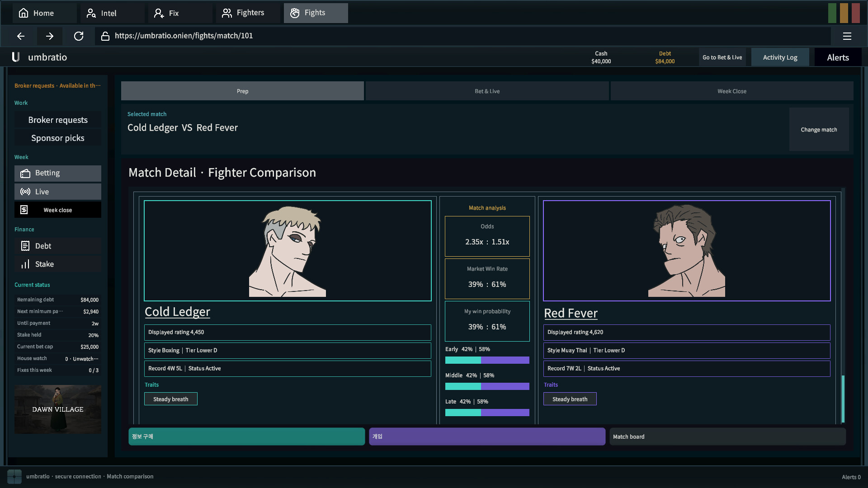Click the Until payment 2w row
The width and height of the screenshot is (868, 488).
58,323
